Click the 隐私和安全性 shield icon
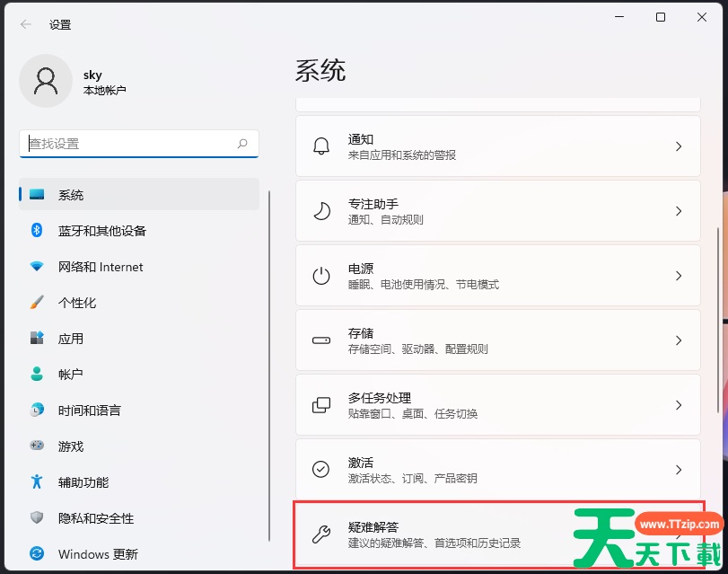This screenshot has width=728, height=574. (x=37, y=517)
